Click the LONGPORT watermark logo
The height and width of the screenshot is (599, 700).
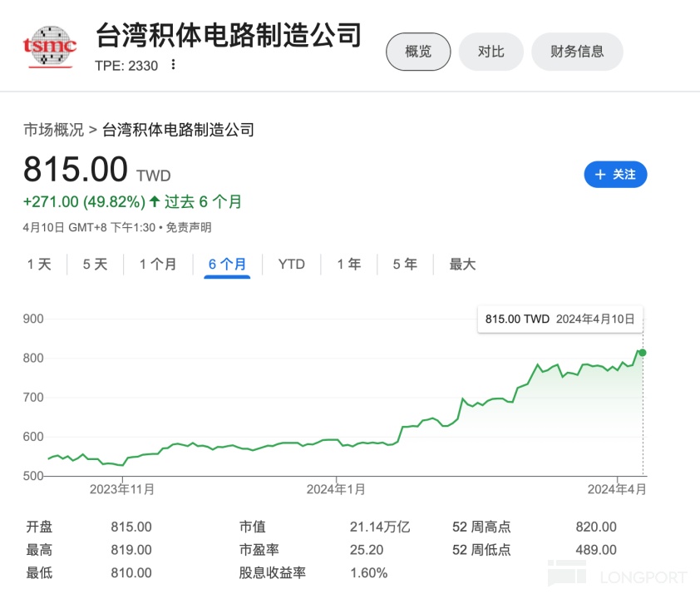coord(617,576)
